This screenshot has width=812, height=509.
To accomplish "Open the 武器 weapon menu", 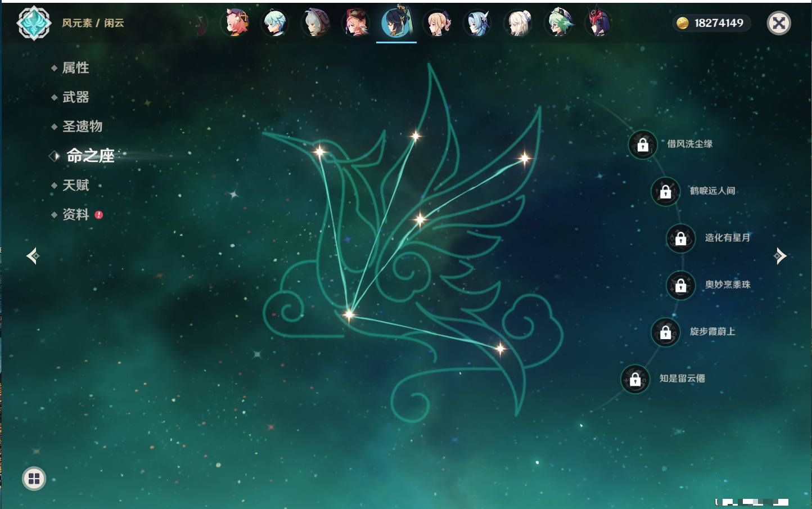I will point(75,97).
